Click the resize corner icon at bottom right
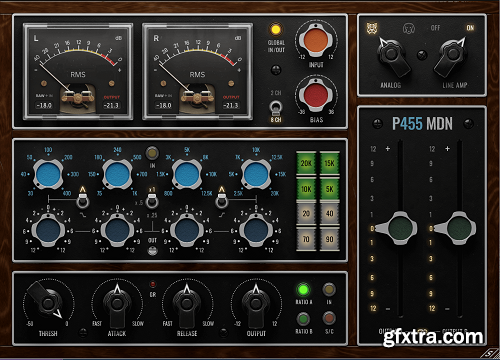The width and height of the screenshot is (500, 360). tap(489, 353)
